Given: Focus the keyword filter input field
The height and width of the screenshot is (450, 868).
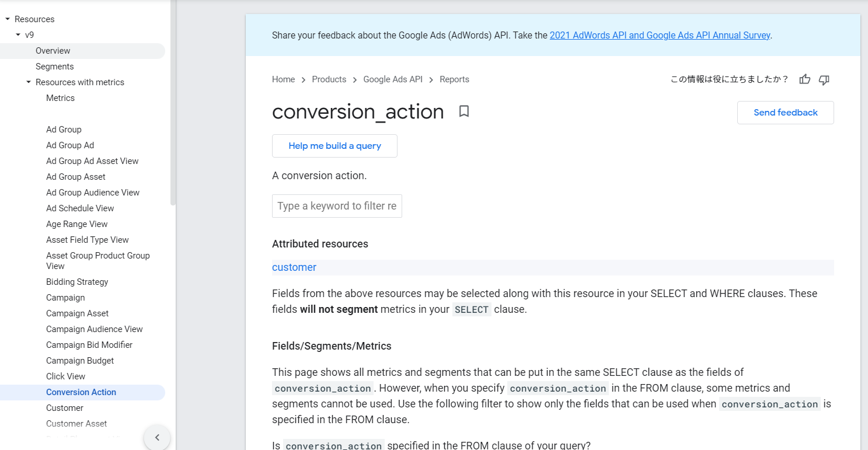Looking at the screenshot, I should point(337,206).
